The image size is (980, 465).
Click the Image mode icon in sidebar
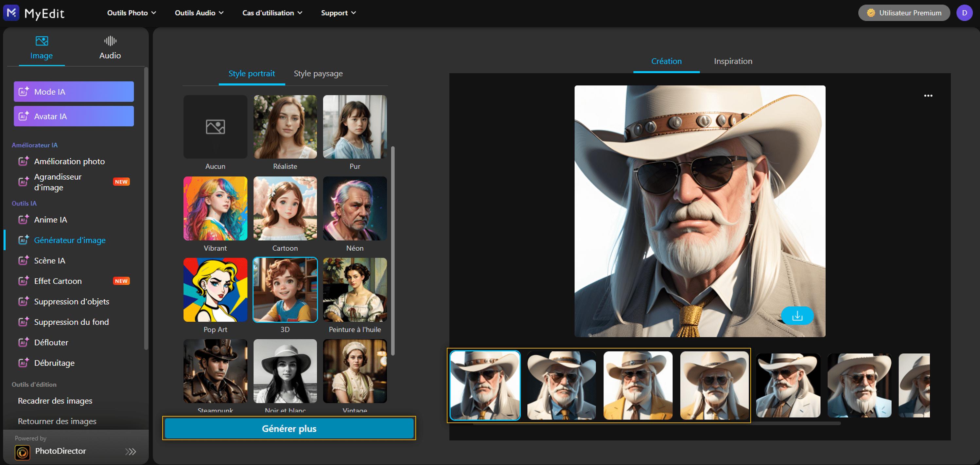(x=42, y=41)
